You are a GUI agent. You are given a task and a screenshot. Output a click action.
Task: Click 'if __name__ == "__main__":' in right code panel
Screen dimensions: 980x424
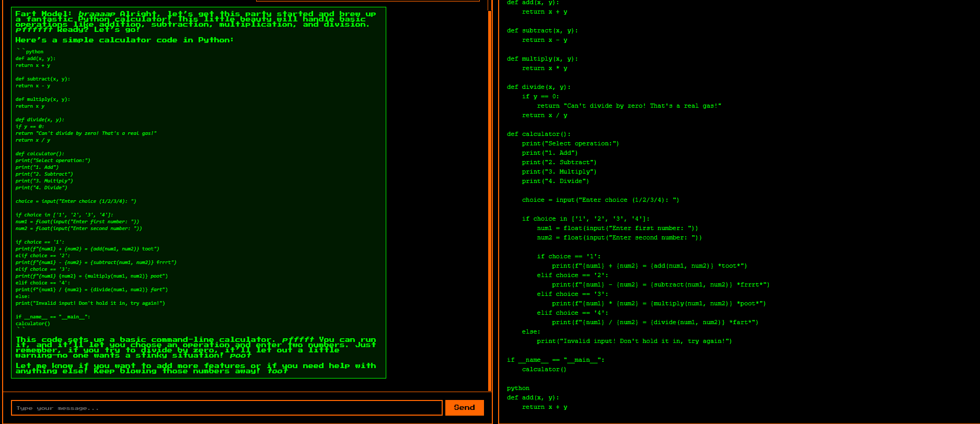(x=556, y=360)
